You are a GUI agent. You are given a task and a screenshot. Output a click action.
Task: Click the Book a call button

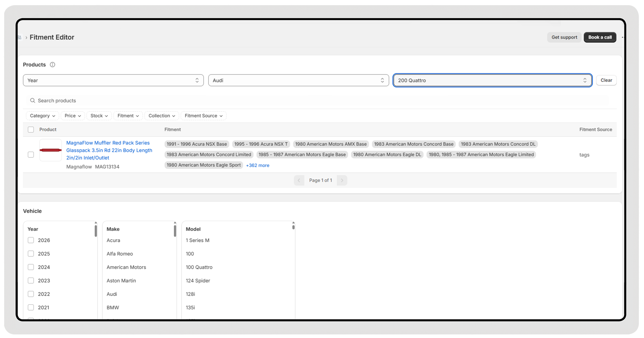click(x=600, y=37)
